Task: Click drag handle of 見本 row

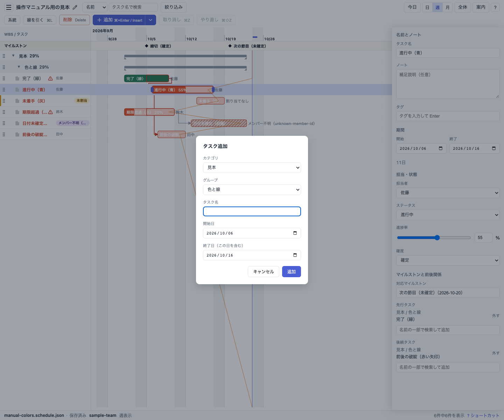Action: (x=4, y=56)
